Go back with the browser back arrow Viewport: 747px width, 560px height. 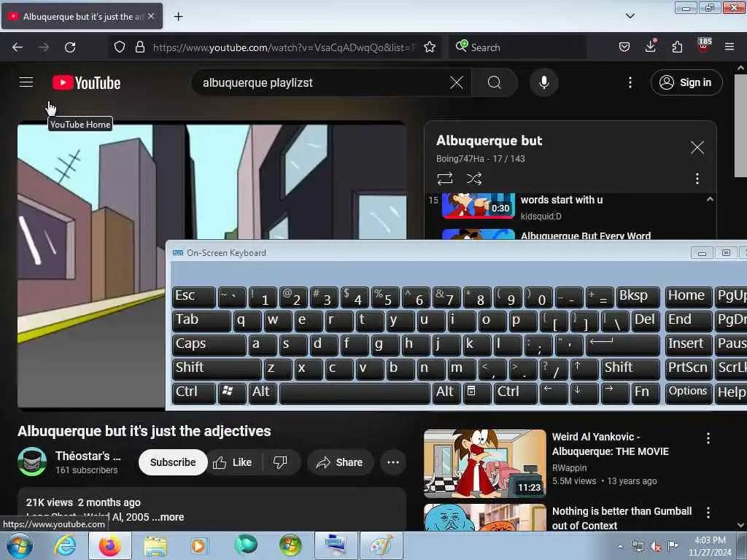pyautogui.click(x=18, y=47)
